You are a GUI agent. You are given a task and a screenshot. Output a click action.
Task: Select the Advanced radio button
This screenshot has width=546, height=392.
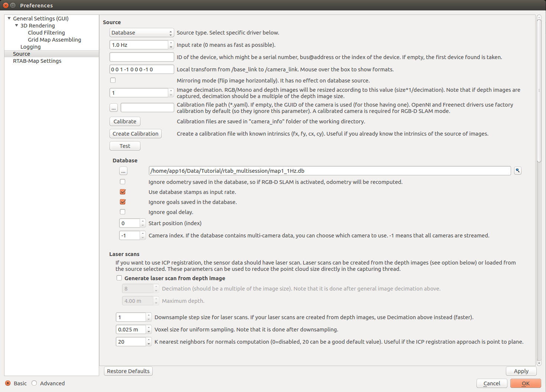tap(35, 383)
